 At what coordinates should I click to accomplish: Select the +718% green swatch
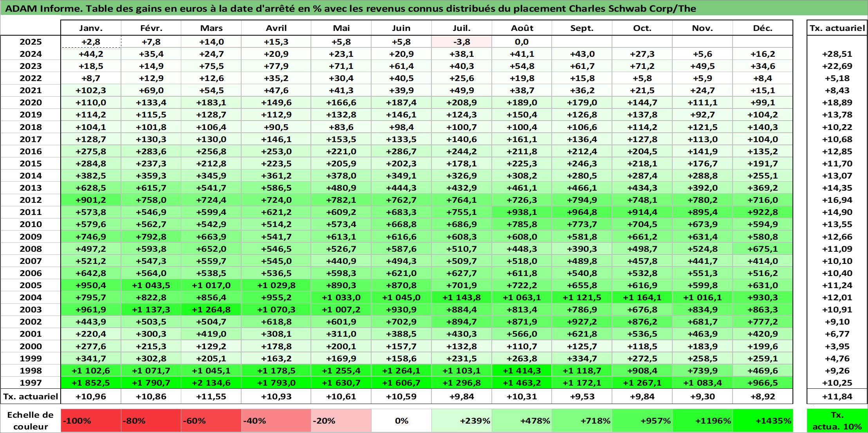click(582, 420)
